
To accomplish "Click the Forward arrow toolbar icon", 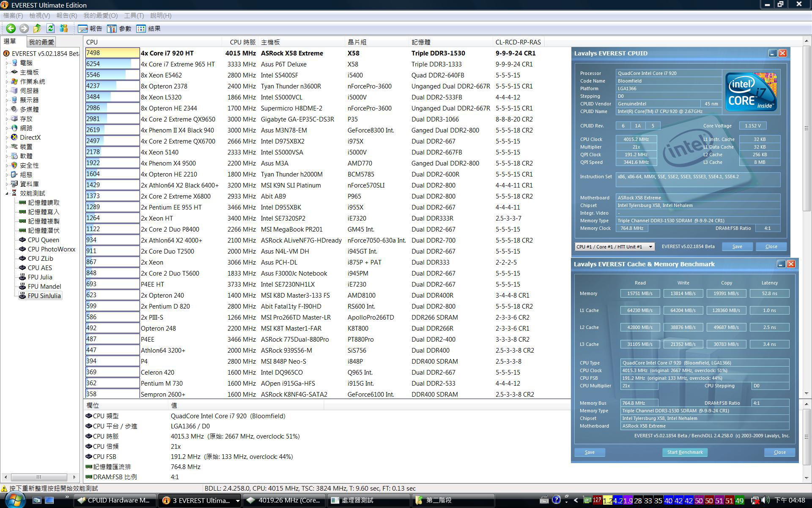I will [24, 28].
